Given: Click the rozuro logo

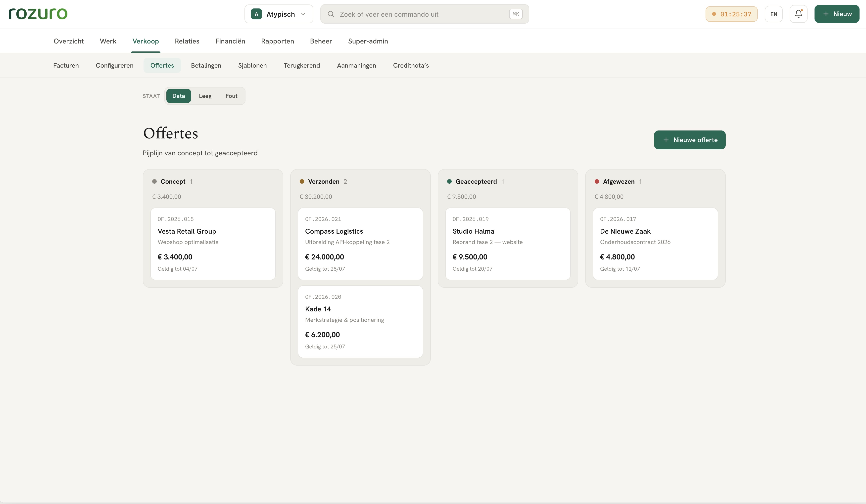Looking at the screenshot, I should point(38,14).
